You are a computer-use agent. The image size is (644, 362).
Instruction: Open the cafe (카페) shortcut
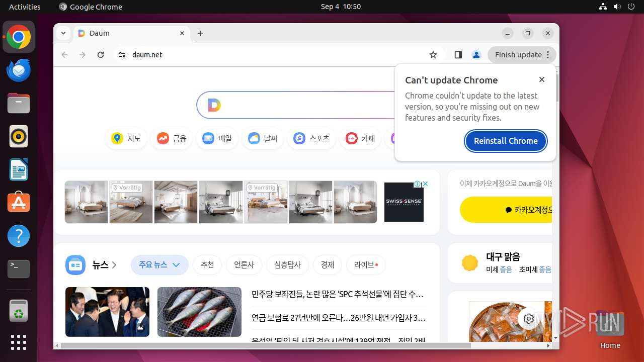point(360,138)
